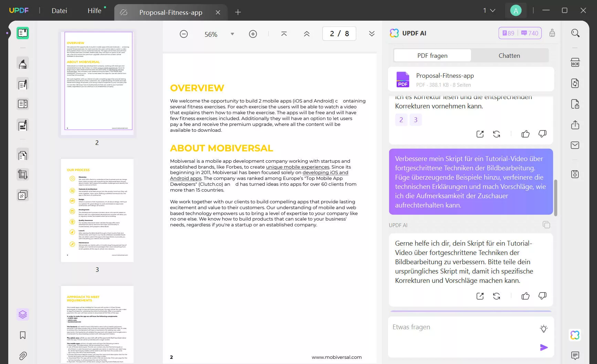Click the UPDF logo
Viewport: 597px width, 364px height.
point(19,10)
